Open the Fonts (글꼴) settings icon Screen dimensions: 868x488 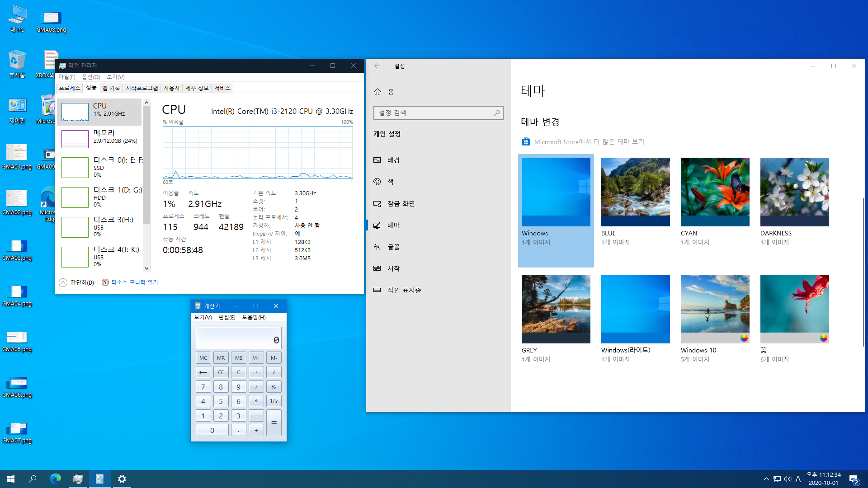point(377,247)
